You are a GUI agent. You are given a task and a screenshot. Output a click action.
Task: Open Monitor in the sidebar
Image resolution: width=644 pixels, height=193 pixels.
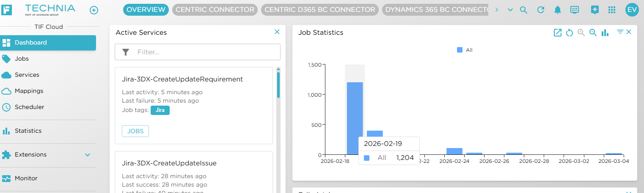coord(26,179)
